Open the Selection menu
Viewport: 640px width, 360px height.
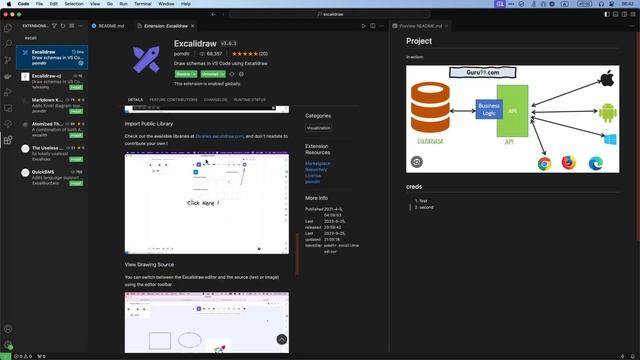pos(74,4)
